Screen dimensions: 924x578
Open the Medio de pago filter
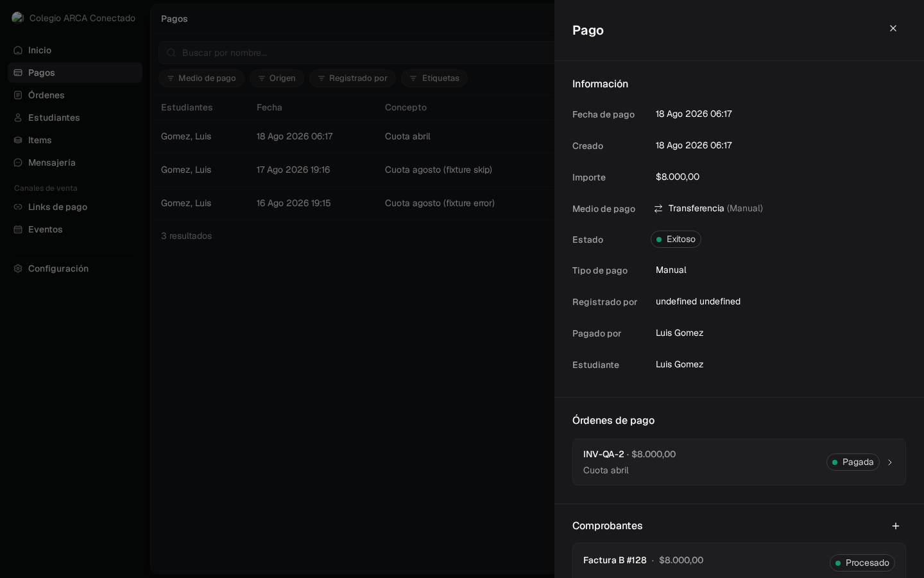click(x=201, y=78)
